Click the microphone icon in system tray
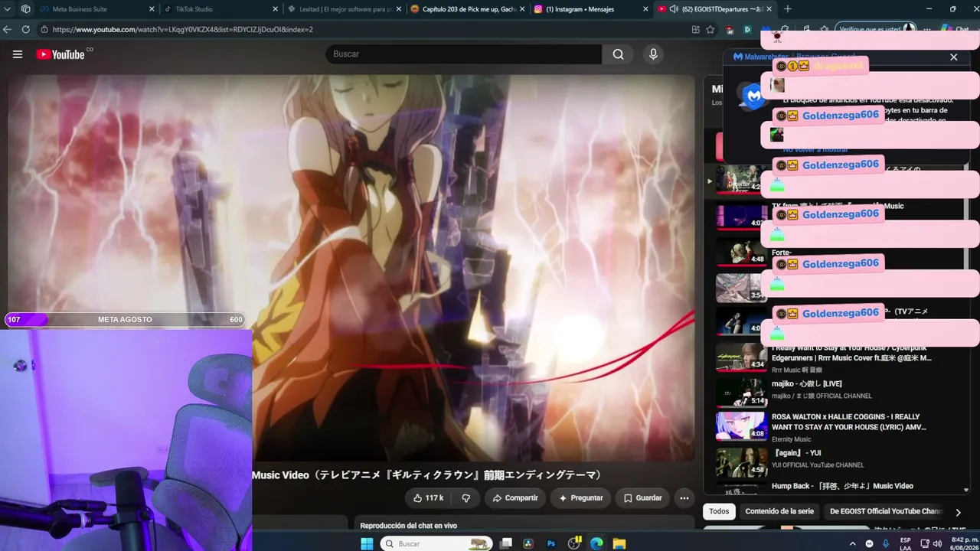 886,543
